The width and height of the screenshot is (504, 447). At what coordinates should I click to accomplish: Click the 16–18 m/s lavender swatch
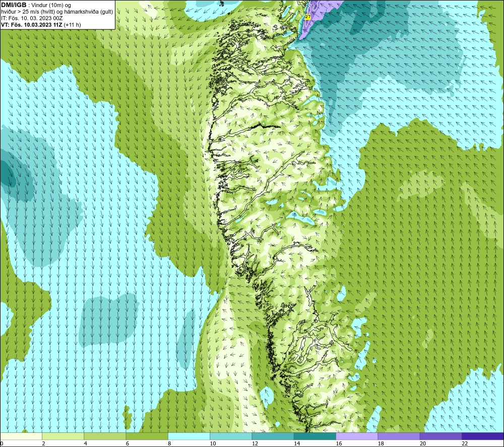[357, 436]
